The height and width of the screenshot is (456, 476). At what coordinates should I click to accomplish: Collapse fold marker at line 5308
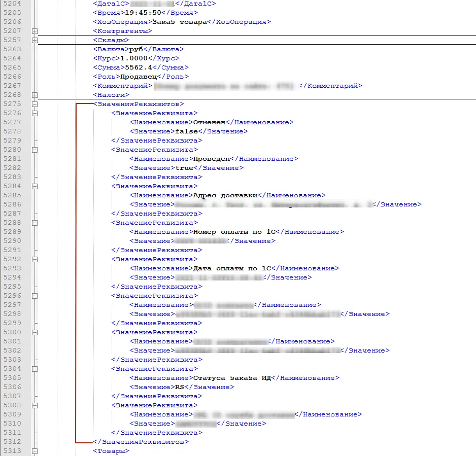point(35,405)
